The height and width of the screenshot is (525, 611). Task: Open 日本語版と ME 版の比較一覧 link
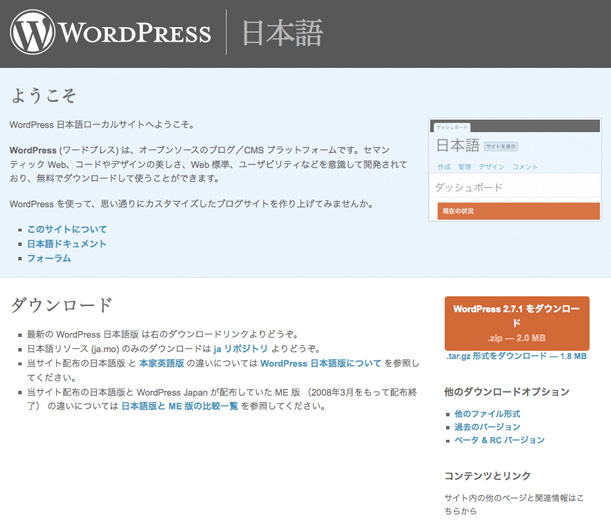(180, 406)
